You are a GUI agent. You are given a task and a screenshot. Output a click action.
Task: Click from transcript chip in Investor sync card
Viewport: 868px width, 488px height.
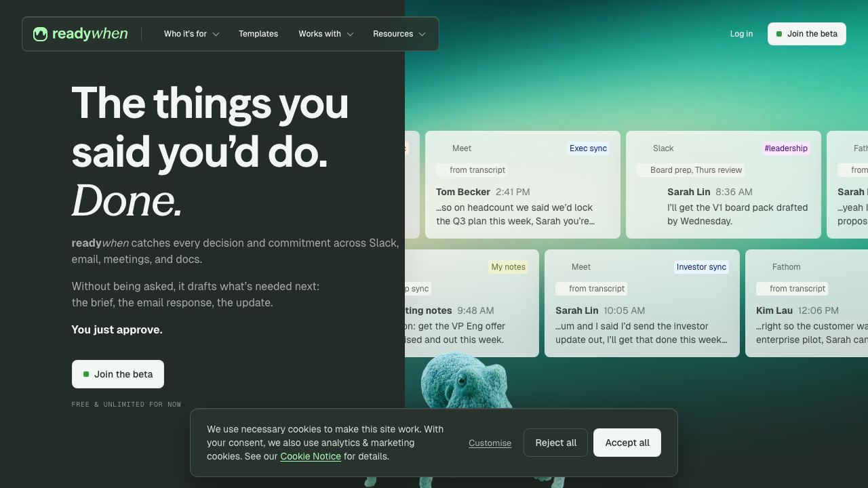click(x=592, y=289)
